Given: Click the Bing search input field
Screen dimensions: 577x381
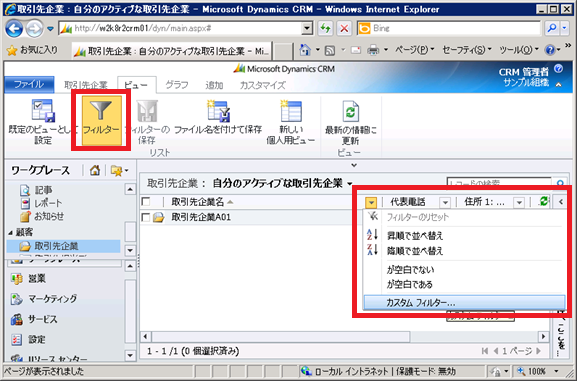Looking at the screenshot, I should click(455, 28).
